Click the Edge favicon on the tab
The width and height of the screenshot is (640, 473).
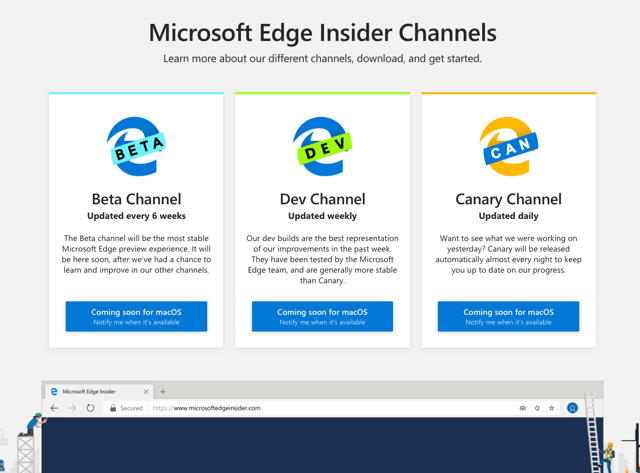(53, 391)
